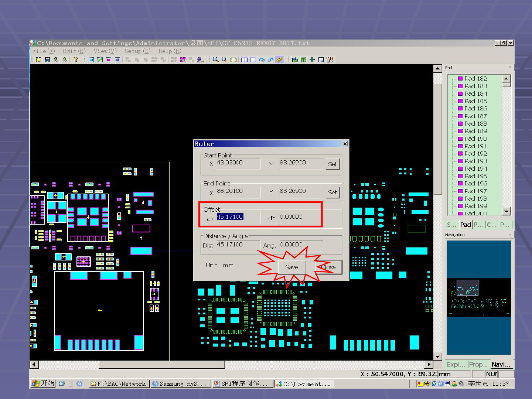Image resolution: width=532 pixels, height=399 pixels.
Task: Click the green grid toolbar icon
Action: click(x=304, y=59)
